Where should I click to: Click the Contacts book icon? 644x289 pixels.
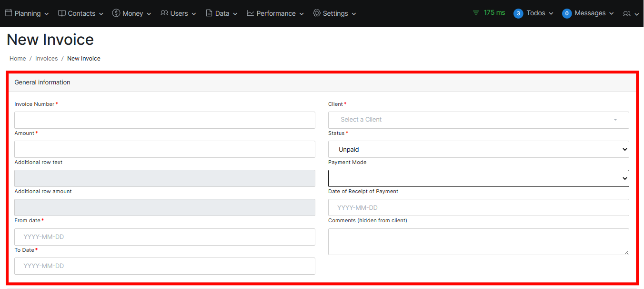[62, 13]
